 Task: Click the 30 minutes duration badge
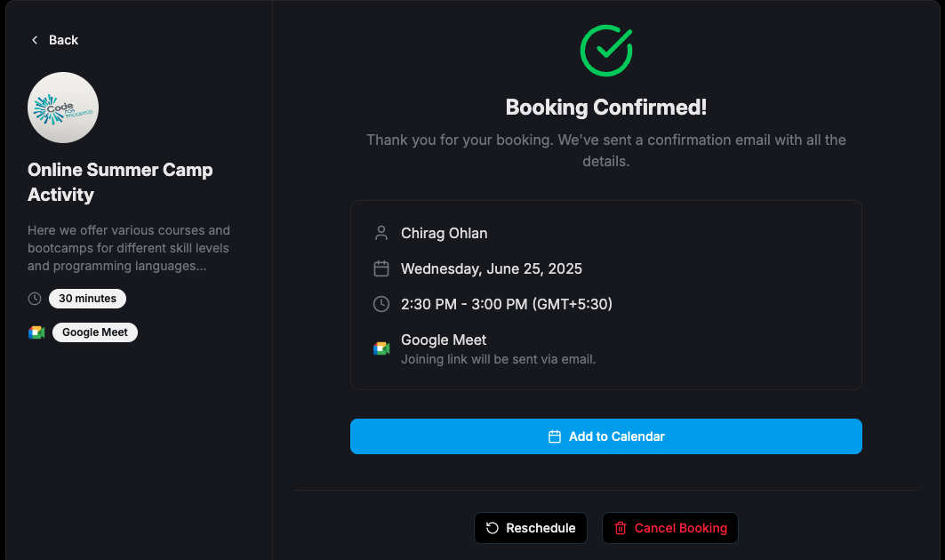click(x=87, y=299)
